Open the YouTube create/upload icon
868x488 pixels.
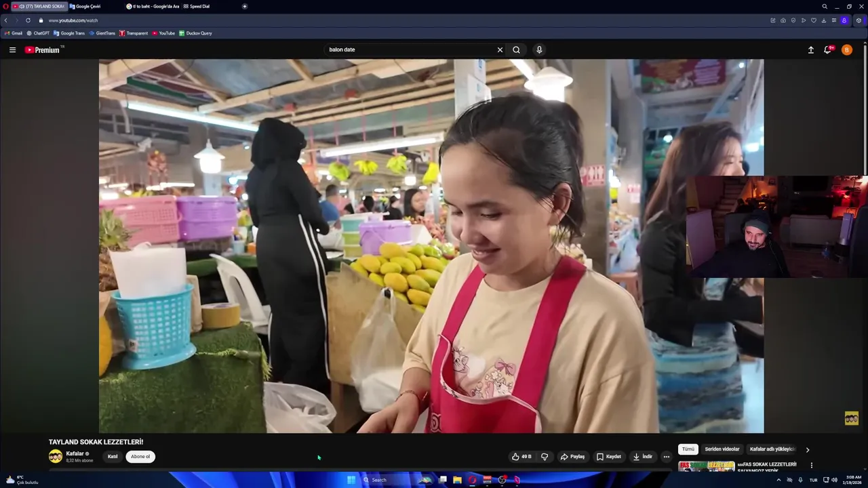click(810, 49)
